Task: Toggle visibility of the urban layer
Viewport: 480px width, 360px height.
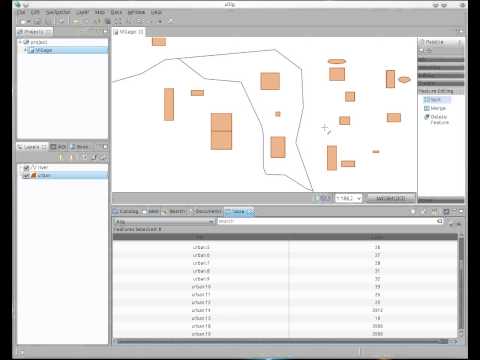Action: [26, 175]
